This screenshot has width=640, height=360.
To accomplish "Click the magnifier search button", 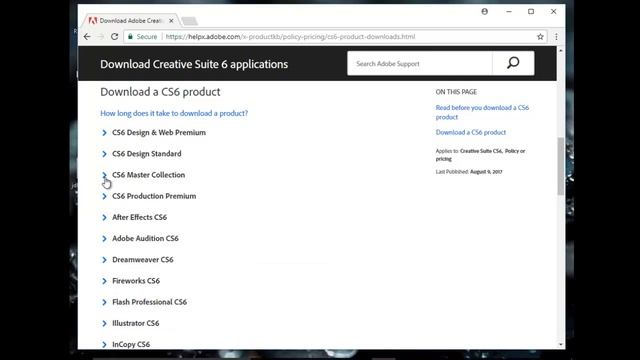I will click(x=513, y=63).
